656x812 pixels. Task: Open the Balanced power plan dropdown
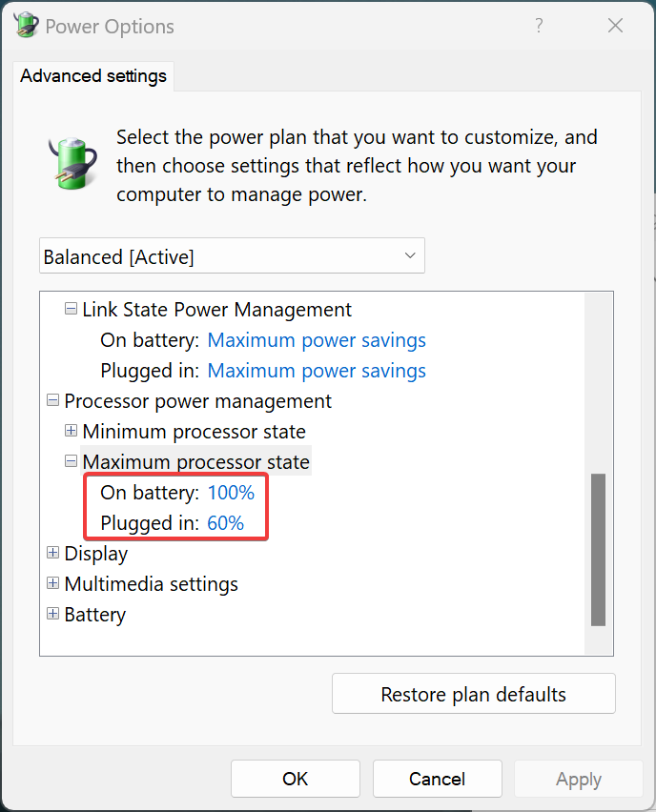(233, 256)
